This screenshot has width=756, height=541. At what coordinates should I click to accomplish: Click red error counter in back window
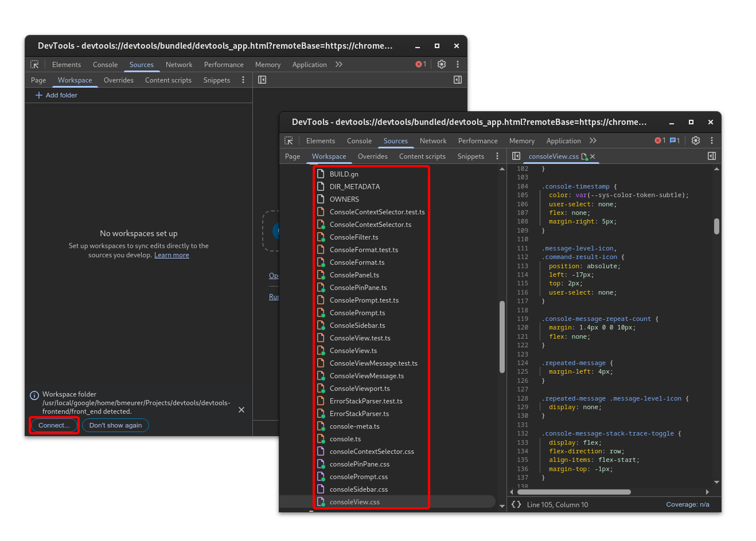(x=420, y=65)
